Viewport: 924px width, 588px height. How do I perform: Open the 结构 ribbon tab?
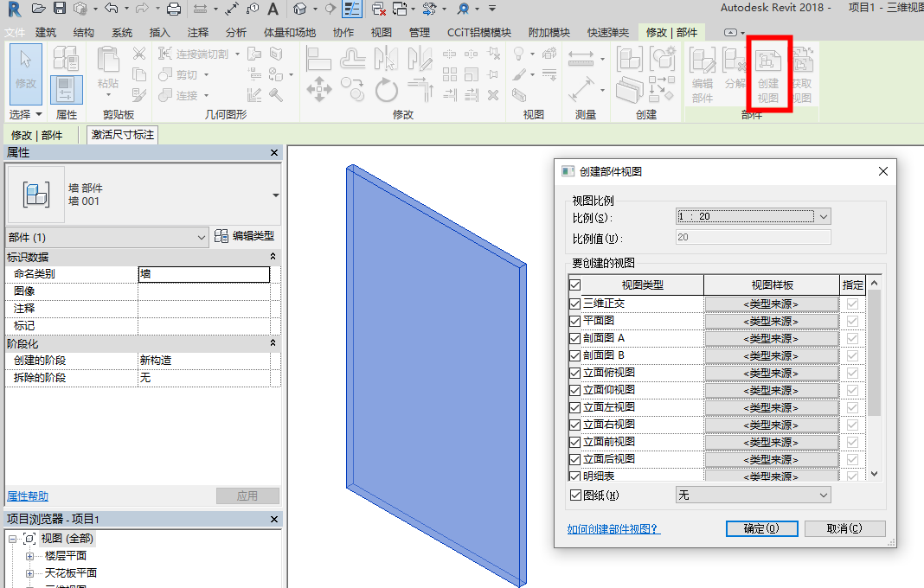pos(84,32)
